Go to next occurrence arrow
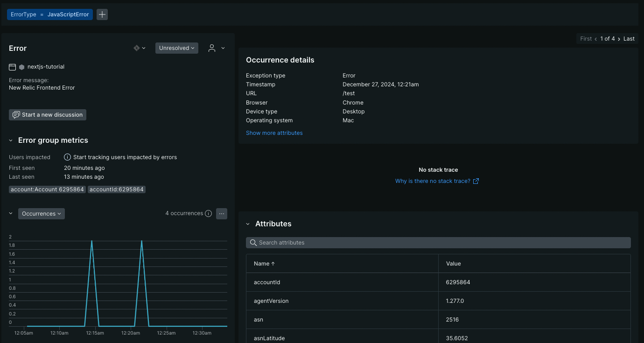This screenshot has width=644, height=343. [619, 39]
